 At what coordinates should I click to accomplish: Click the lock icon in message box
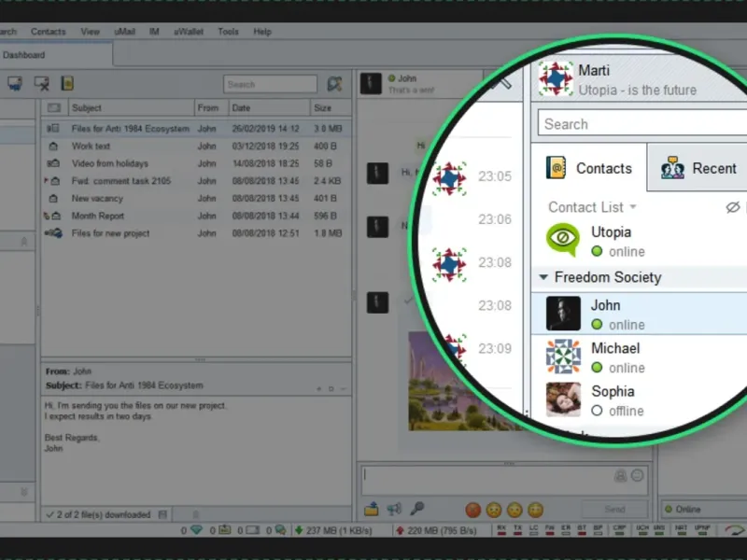(x=620, y=475)
